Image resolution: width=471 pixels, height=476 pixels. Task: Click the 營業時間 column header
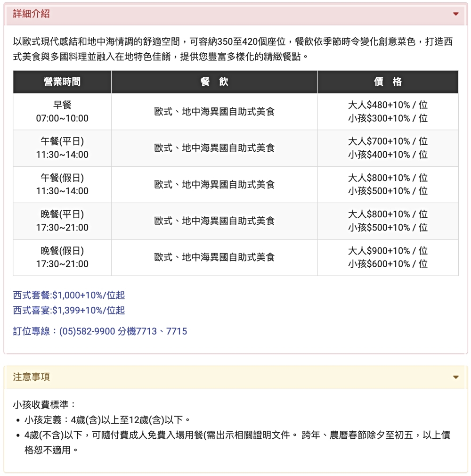pyautogui.click(x=62, y=82)
